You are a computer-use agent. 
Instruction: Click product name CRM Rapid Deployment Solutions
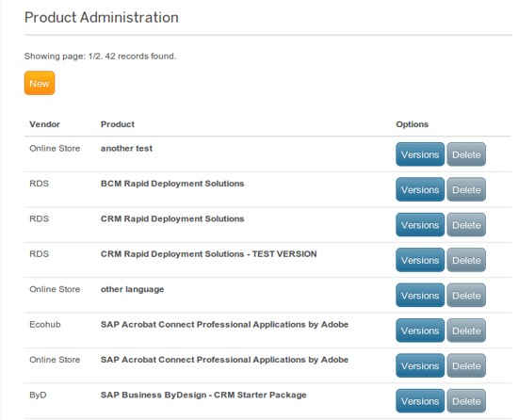[172, 218]
